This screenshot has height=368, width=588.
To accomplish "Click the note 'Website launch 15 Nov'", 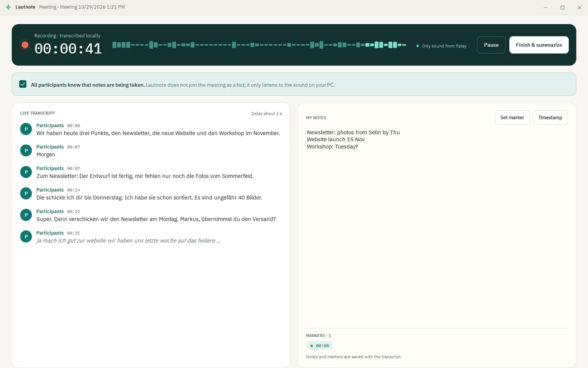I will pos(336,139).
